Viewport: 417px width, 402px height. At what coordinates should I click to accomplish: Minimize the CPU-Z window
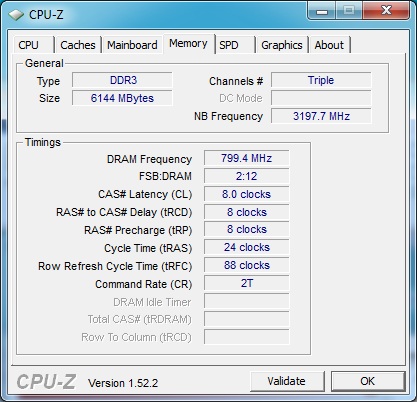[322, 11]
